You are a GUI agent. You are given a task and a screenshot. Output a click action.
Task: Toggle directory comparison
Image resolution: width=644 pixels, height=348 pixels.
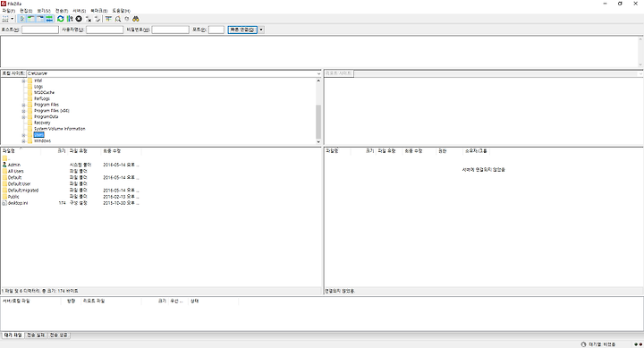118,19
